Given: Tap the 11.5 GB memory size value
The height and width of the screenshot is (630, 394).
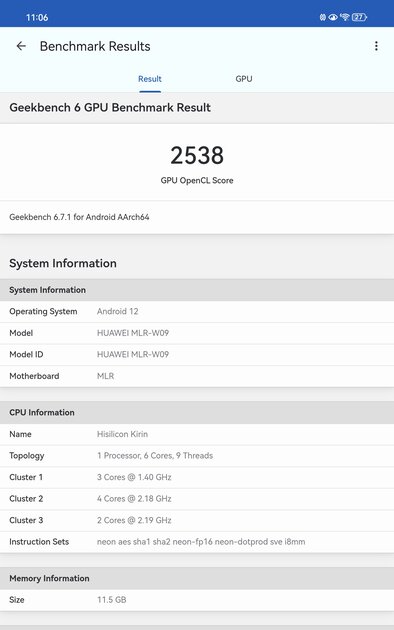Looking at the screenshot, I should tap(112, 600).
